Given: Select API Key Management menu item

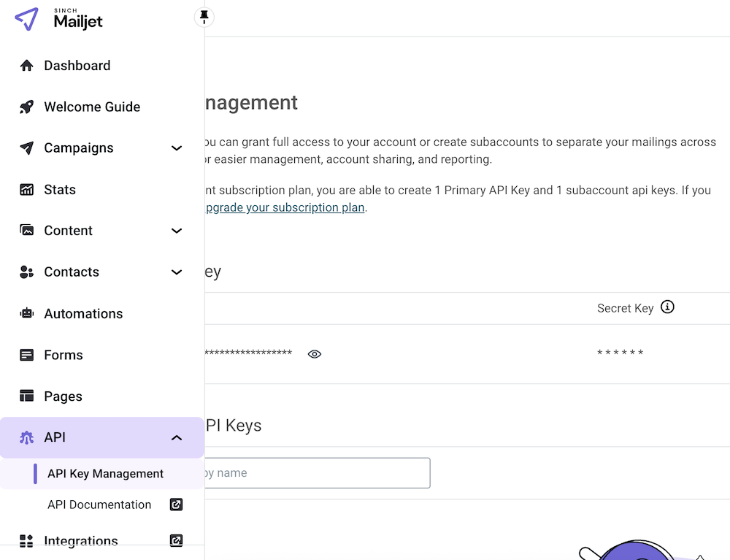Looking at the screenshot, I should coord(105,474).
